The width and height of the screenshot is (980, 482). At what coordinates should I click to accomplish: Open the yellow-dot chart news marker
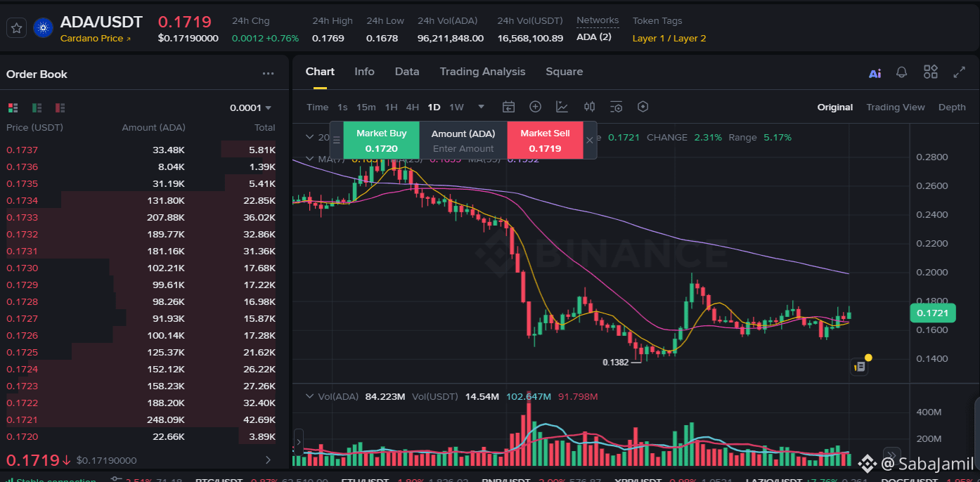click(860, 366)
